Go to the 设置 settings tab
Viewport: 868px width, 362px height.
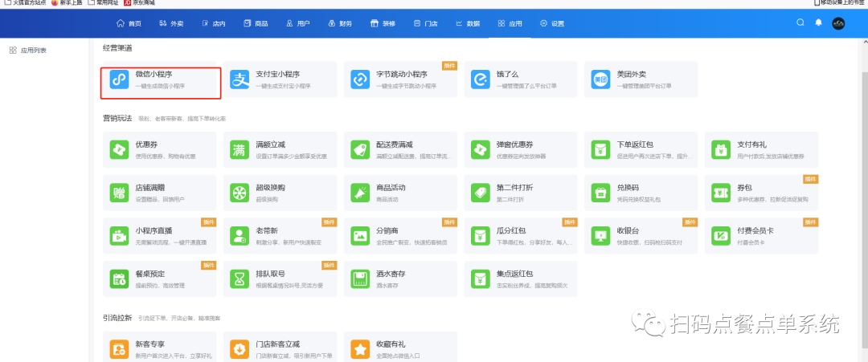tap(552, 23)
